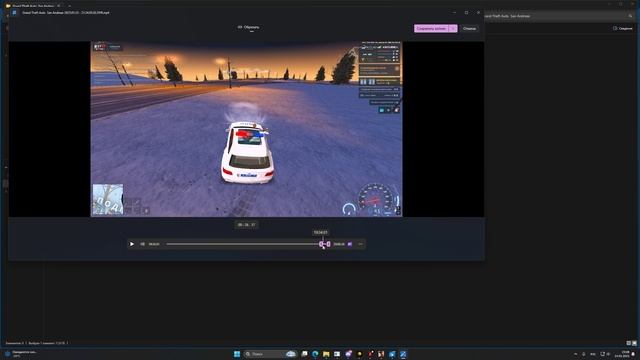Open File Explorer from the taskbar
The height and width of the screenshot is (360, 640).
[326, 354]
